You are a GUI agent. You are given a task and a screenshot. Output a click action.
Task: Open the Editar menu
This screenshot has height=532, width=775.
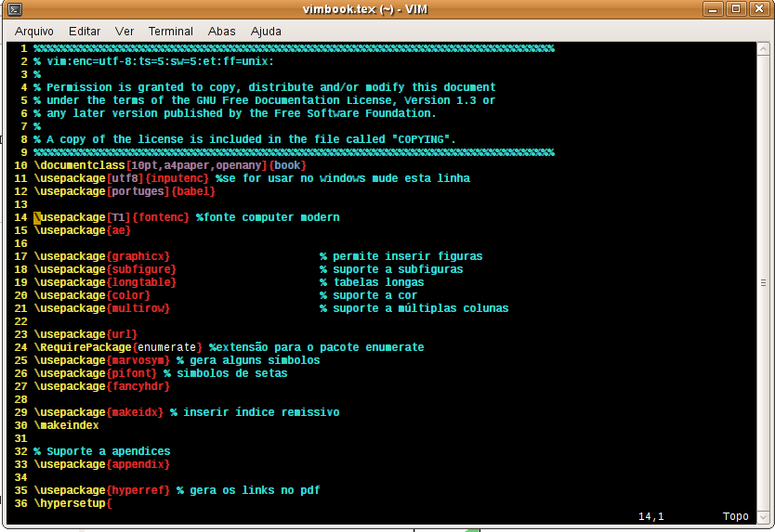85,31
